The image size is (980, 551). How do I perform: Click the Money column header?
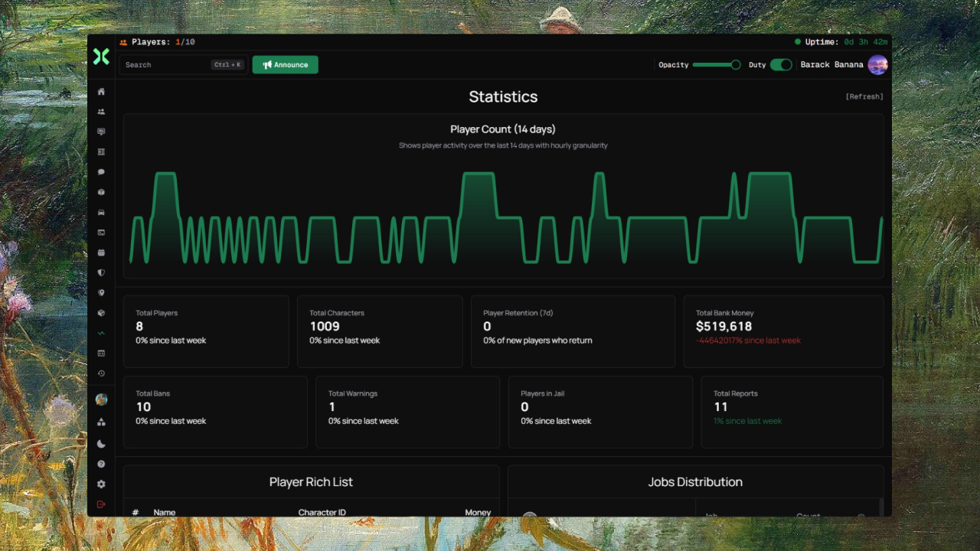pos(478,512)
